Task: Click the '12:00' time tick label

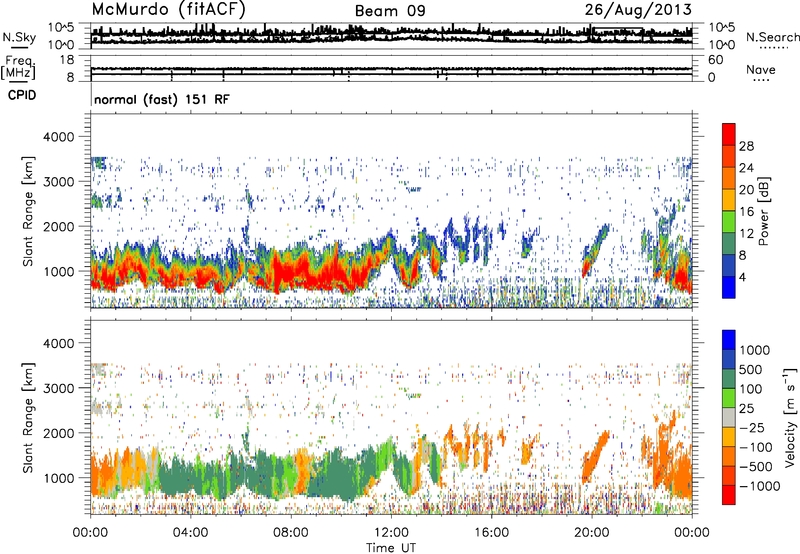Action: click(391, 533)
